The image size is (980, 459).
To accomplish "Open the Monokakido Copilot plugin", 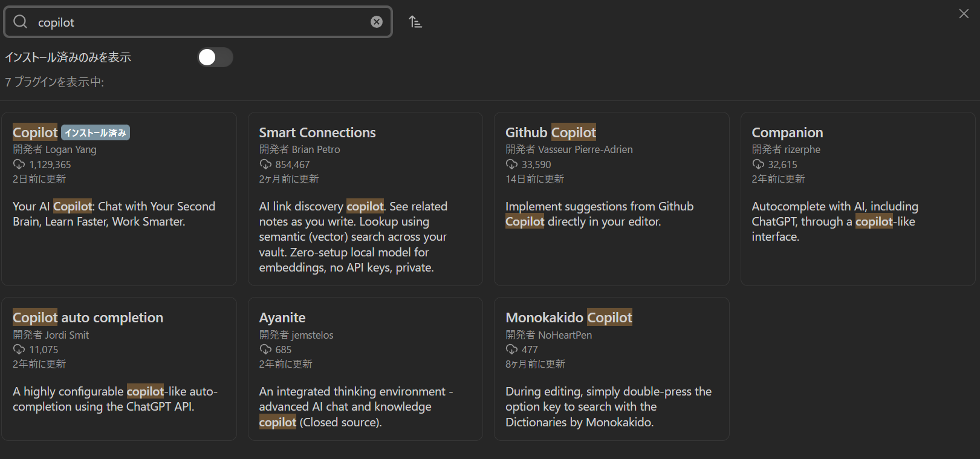I will [612, 369].
